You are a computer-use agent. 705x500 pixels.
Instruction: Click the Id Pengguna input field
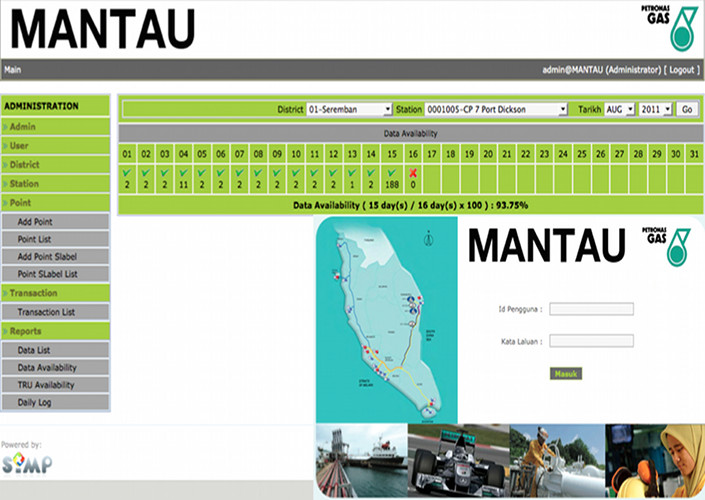coord(591,309)
